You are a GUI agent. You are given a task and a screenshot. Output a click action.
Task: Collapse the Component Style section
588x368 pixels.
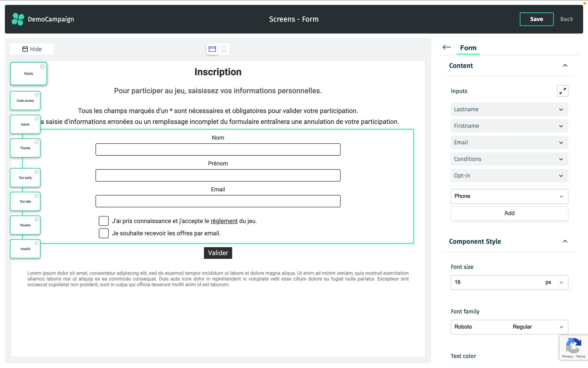(565, 241)
